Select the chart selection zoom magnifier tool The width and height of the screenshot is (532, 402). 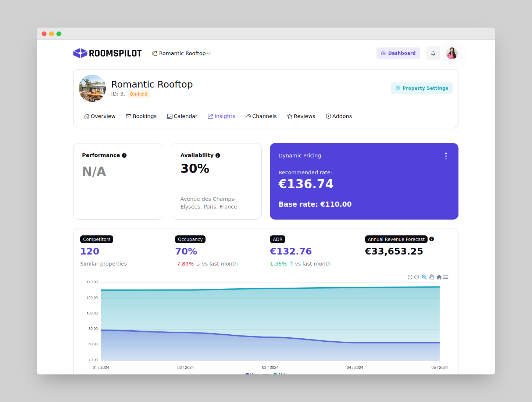pyautogui.click(x=424, y=277)
